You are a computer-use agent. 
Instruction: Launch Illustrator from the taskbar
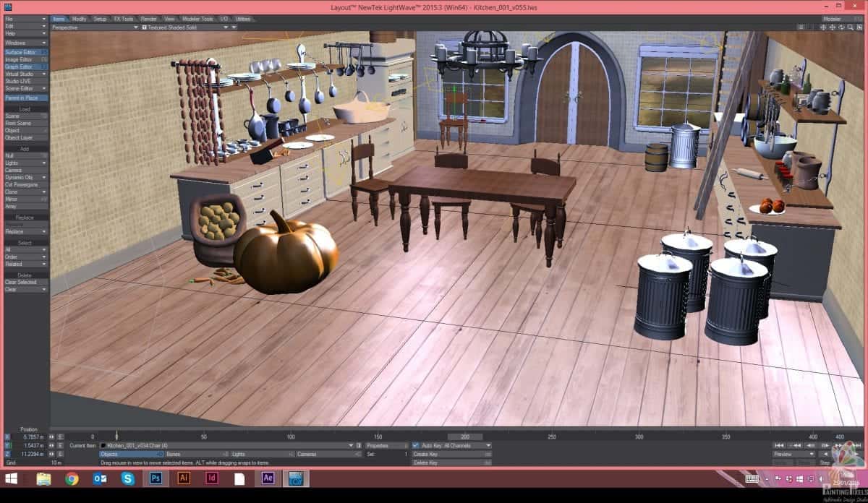[x=184, y=478]
